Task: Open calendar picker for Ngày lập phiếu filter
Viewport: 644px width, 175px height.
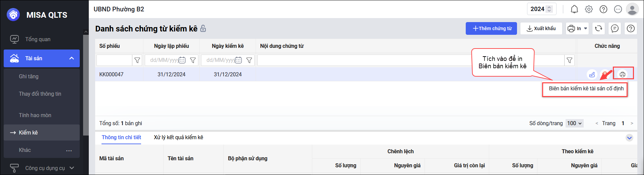Action: coord(182,60)
